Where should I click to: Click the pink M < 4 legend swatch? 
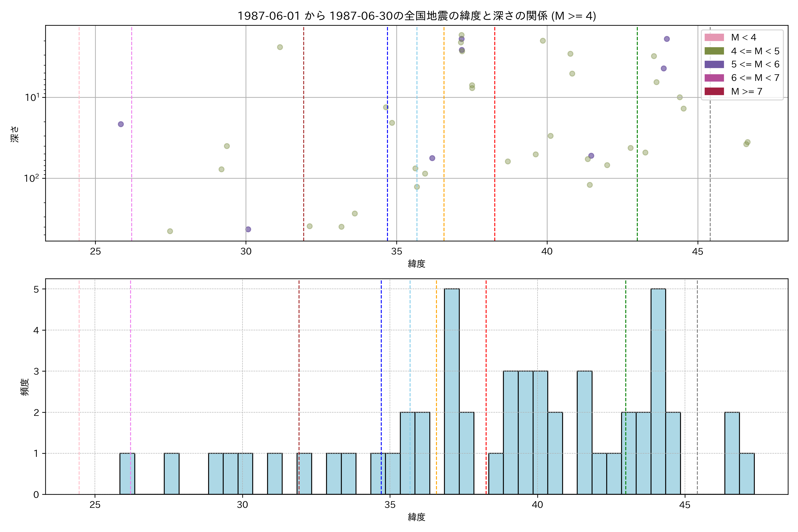coord(714,37)
